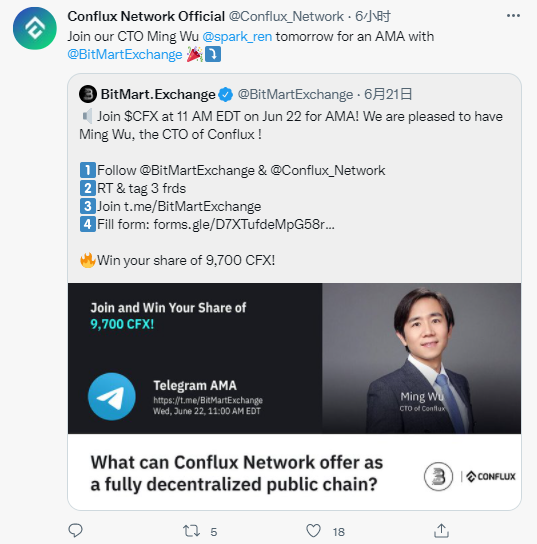Open the reply comment icon
537x544 pixels.
click(x=75, y=530)
